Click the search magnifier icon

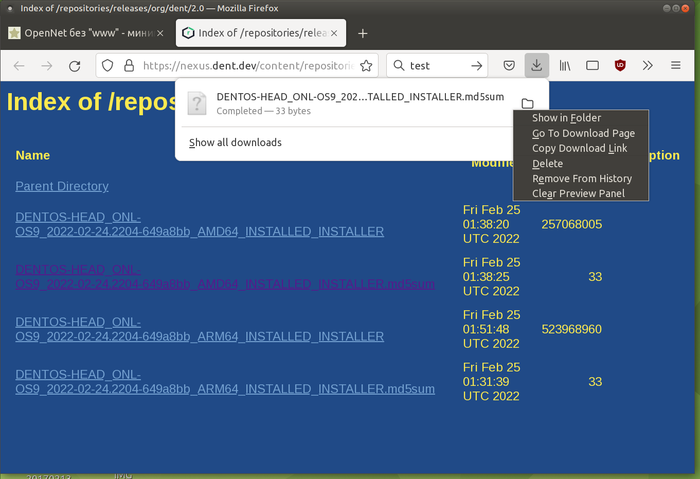coord(398,66)
